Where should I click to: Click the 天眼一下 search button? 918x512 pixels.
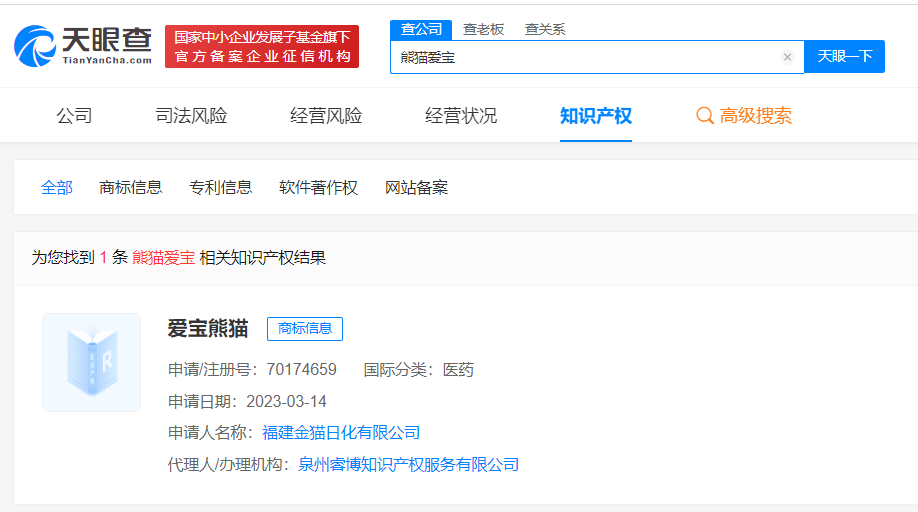tap(844, 57)
